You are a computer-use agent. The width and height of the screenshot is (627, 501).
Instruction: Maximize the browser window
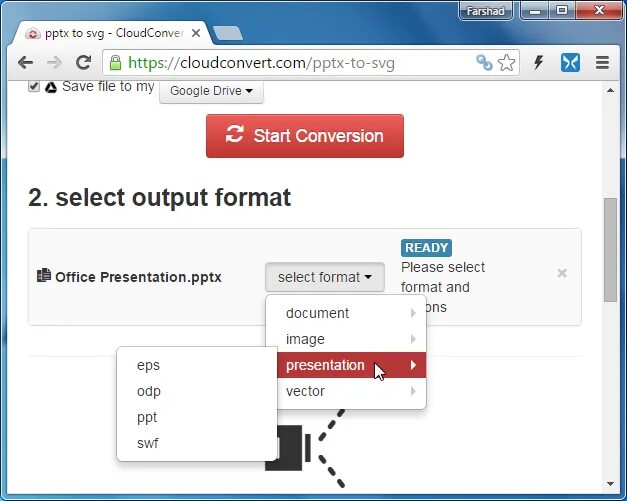click(x=562, y=10)
